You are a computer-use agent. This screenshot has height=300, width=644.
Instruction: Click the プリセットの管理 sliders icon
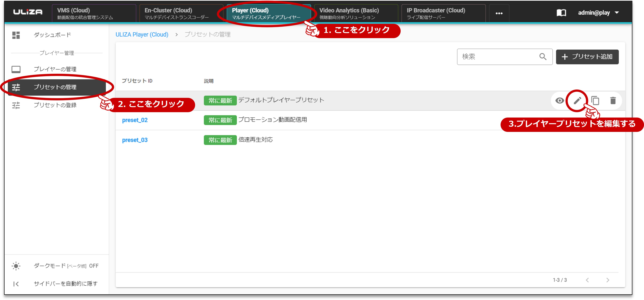tap(16, 87)
